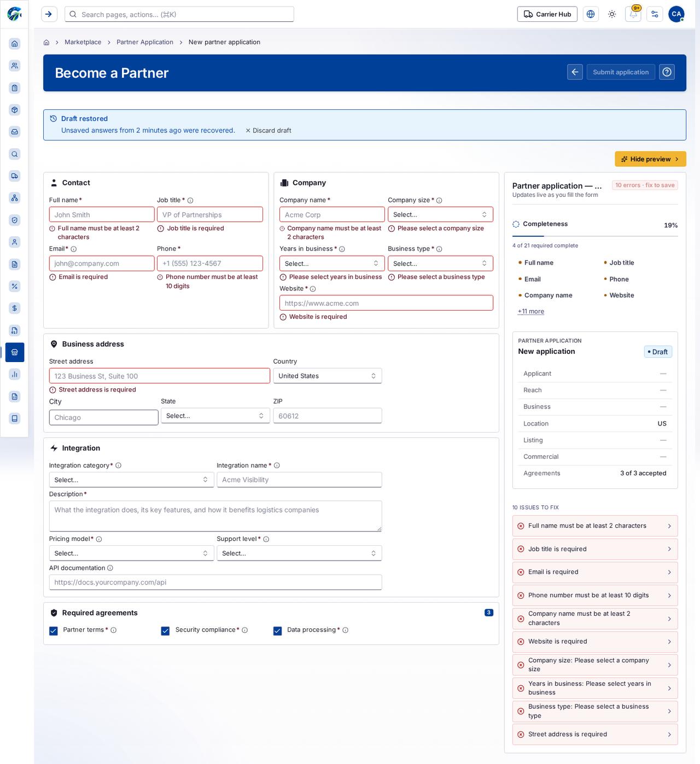Viewport: 700px width, 764px height.
Task: Expand the 'Job title is required' issue
Action: 595,549
